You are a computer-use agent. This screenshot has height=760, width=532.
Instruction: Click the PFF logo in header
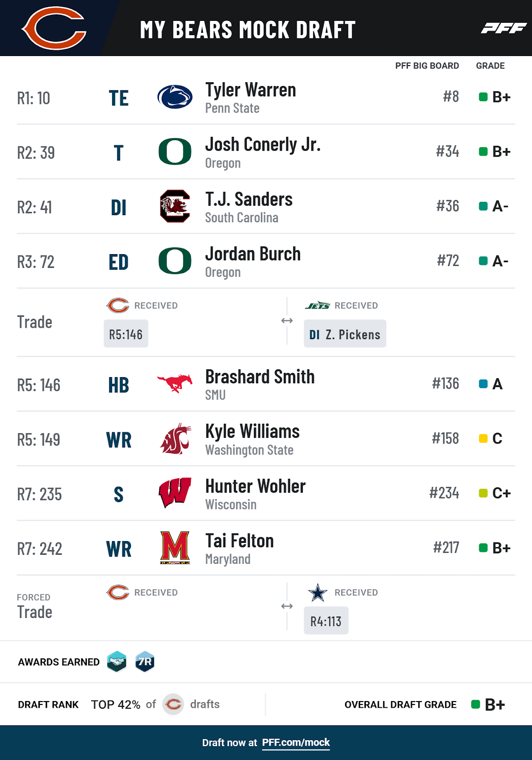click(504, 28)
